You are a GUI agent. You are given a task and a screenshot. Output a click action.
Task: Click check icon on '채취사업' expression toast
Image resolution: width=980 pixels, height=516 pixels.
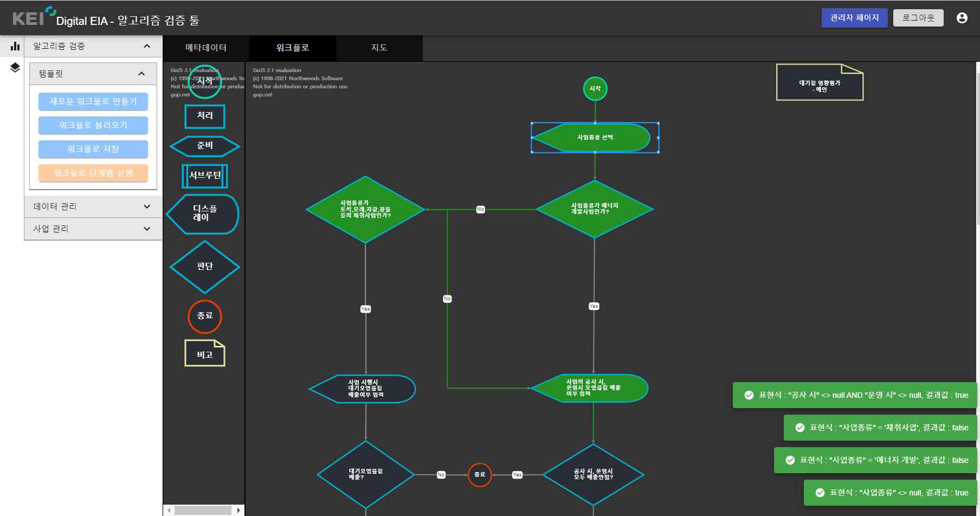coord(800,428)
